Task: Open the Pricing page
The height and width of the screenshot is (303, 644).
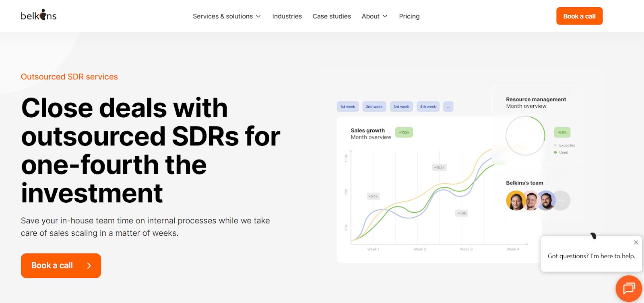Action: pos(409,16)
